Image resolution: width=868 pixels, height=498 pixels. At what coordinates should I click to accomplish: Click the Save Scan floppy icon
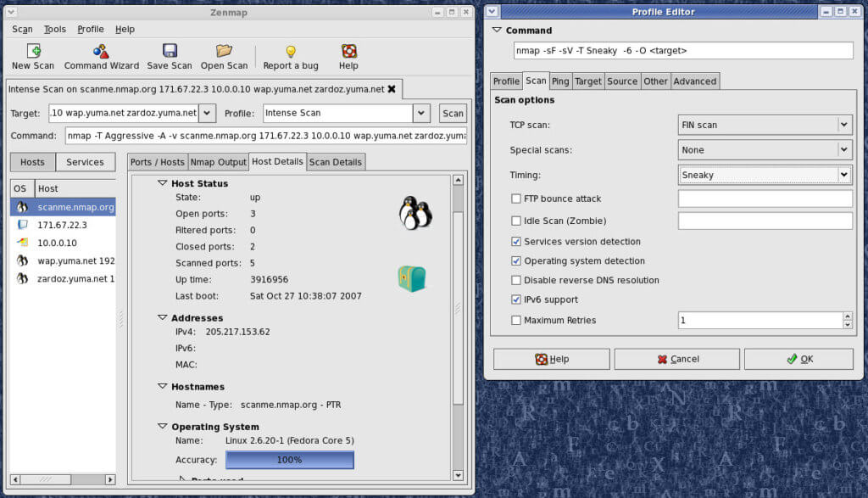click(x=170, y=51)
